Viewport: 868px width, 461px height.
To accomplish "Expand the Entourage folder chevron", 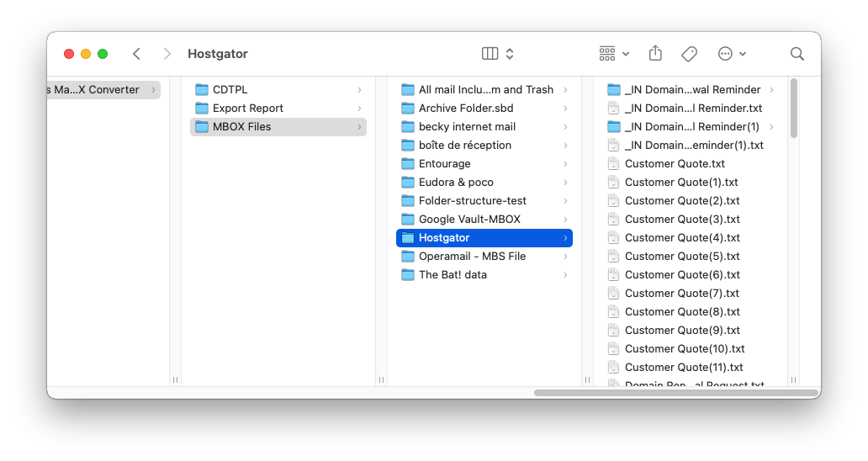I will click(x=566, y=164).
